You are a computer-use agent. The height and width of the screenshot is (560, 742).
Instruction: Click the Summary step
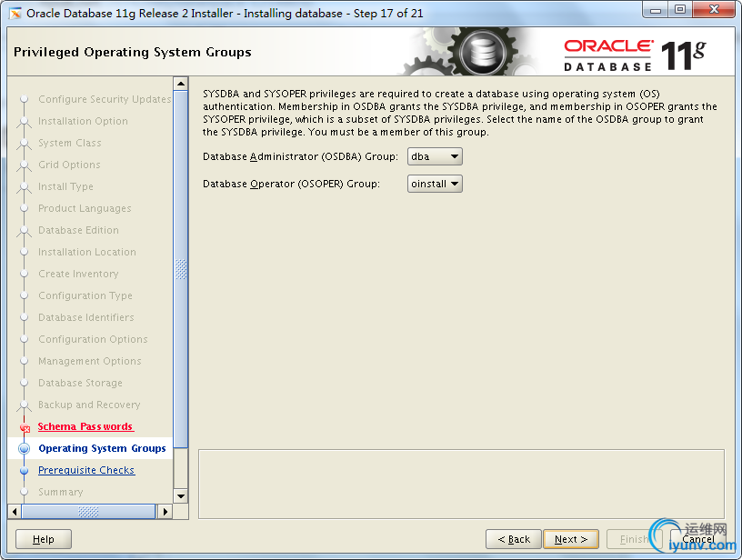pos(61,492)
